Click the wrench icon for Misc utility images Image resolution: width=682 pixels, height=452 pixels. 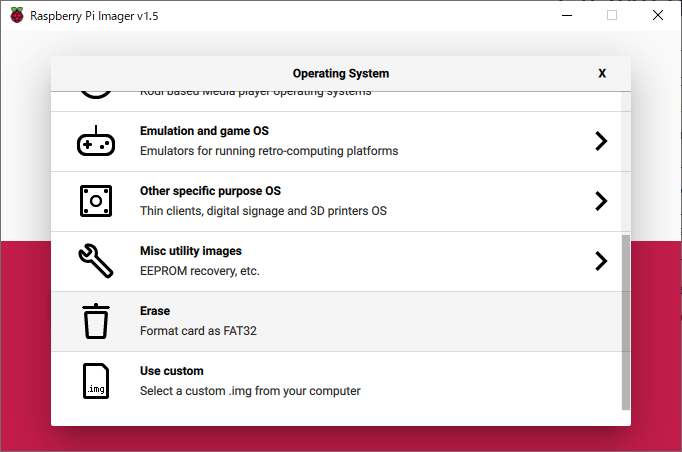[96, 261]
